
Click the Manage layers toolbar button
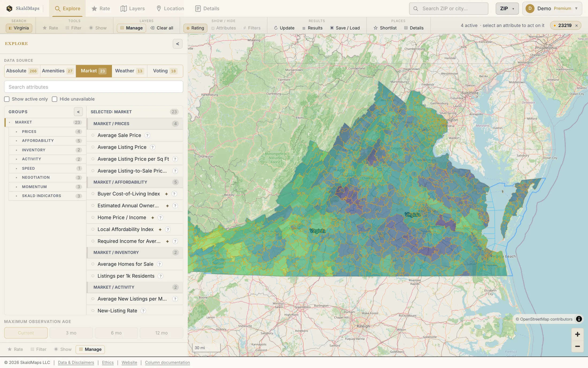coord(131,28)
